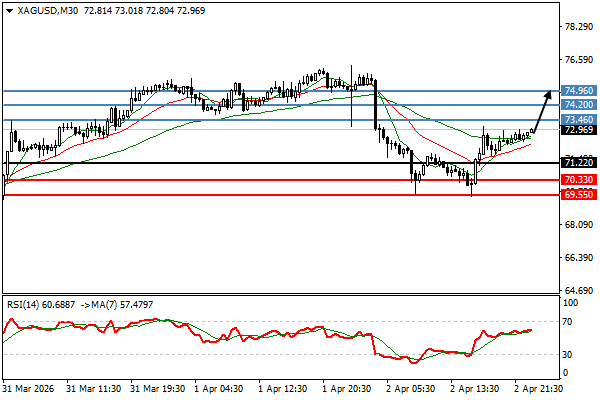Select the 73.460 blue level label
600x400 pixels.
579,119
